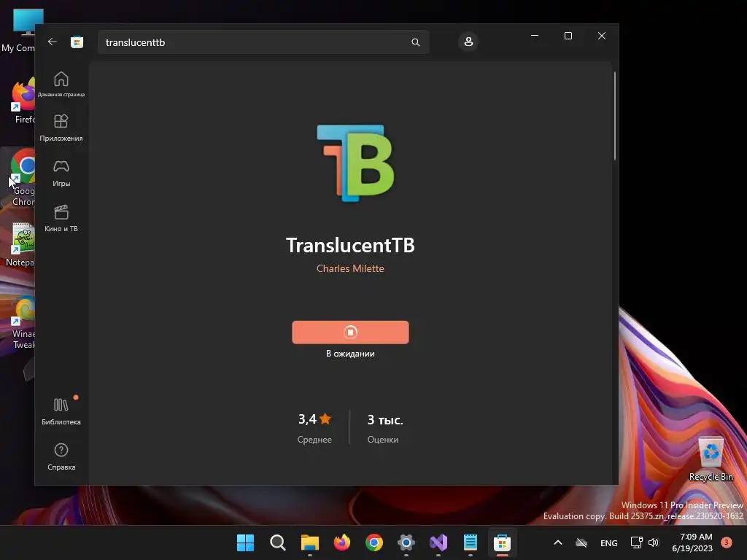Viewport: 747px width, 560px height.
Task: Stop the pending TranslucentTB download
Action: [x=350, y=332]
